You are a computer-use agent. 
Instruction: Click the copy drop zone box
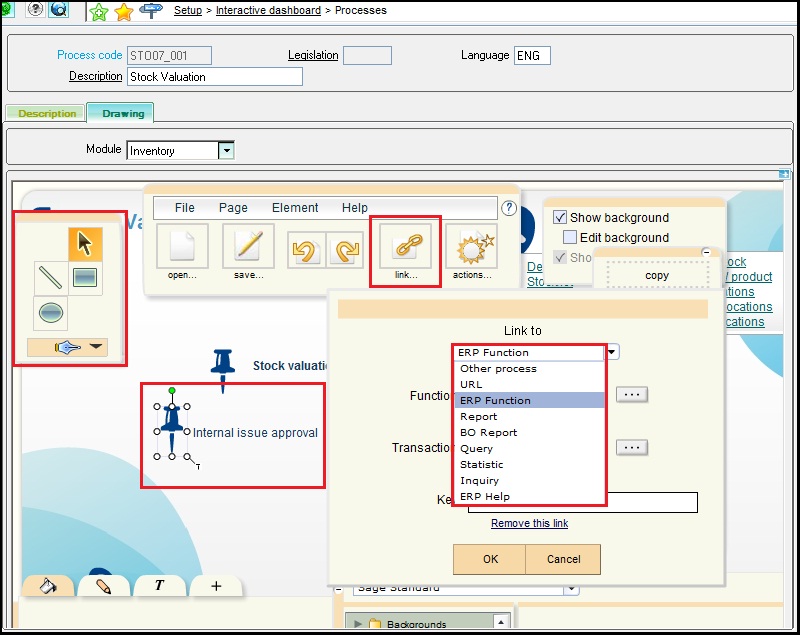tap(657, 275)
